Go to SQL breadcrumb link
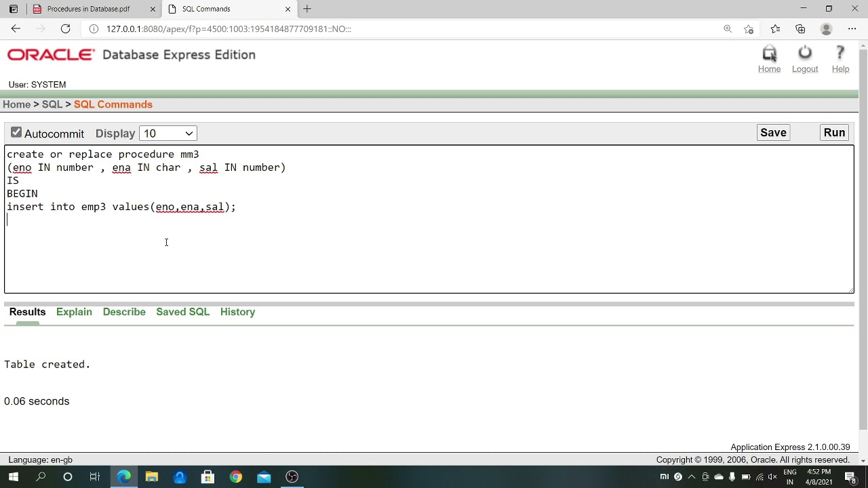 tap(52, 104)
